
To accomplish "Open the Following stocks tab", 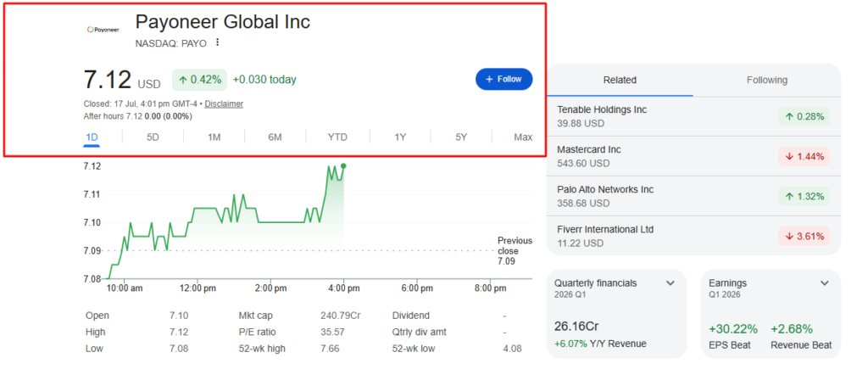I will coord(766,80).
